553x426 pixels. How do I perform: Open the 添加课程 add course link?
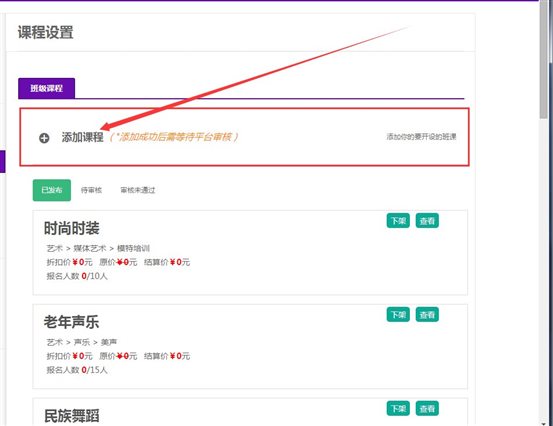coord(83,137)
